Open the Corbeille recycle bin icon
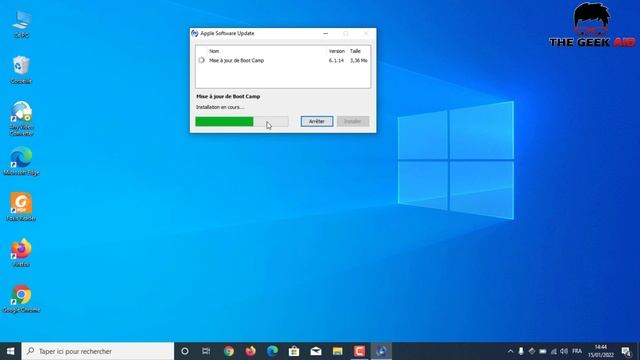Viewport: 640px width, 360px height. pyautogui.click(x=21, y=70)
